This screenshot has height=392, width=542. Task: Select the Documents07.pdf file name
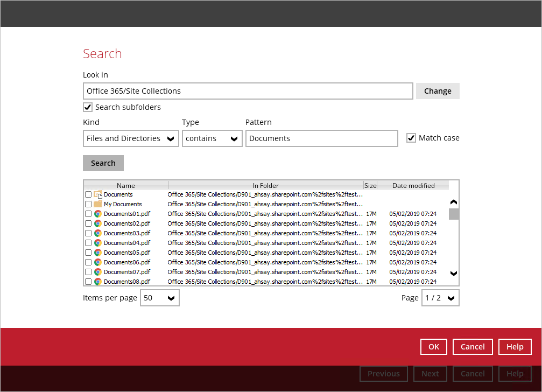click(x=127, y=272)
